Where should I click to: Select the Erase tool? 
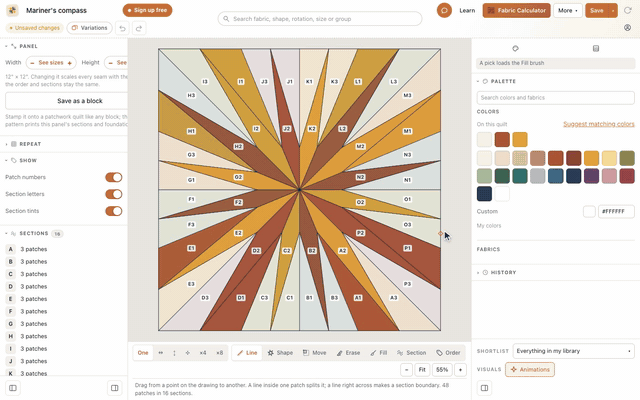[348, 353]
